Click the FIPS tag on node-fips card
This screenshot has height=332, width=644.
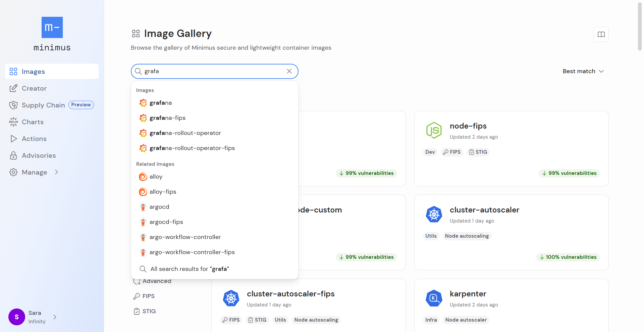(452, 152)
